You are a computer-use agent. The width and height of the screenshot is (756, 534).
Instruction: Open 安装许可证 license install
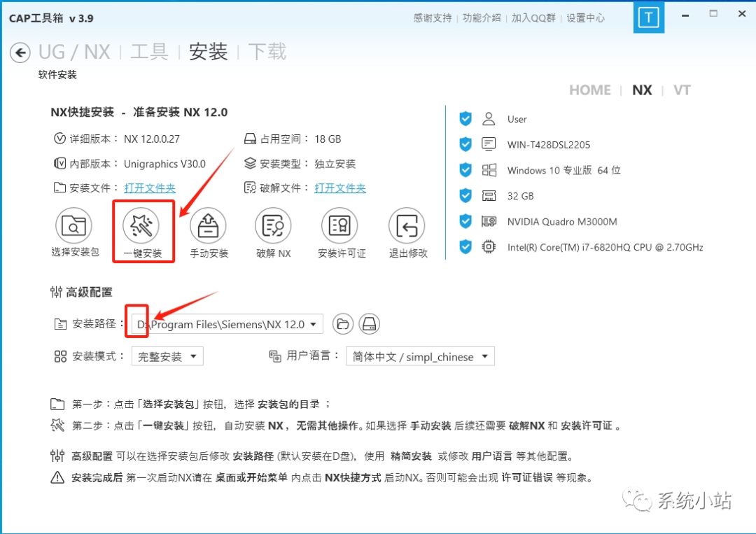point(340,225)
